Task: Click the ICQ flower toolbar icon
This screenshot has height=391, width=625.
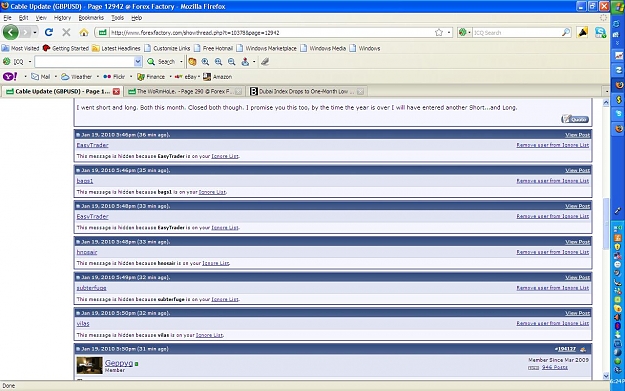Action: [7, 61]
